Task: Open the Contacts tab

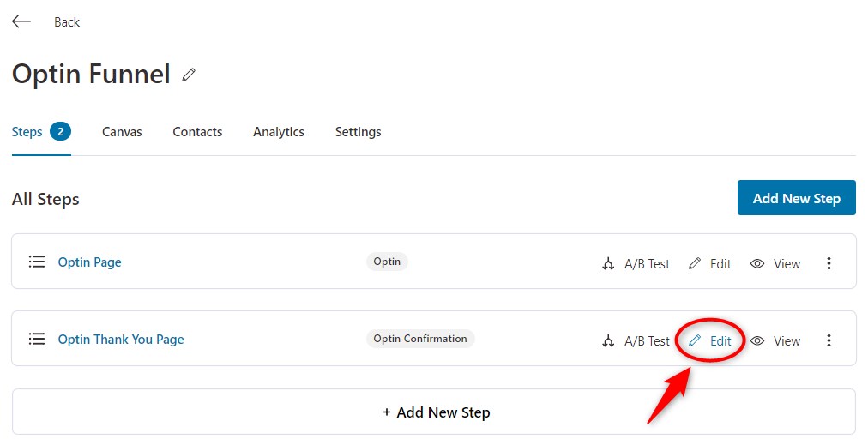Action: [x=197, y=132]
